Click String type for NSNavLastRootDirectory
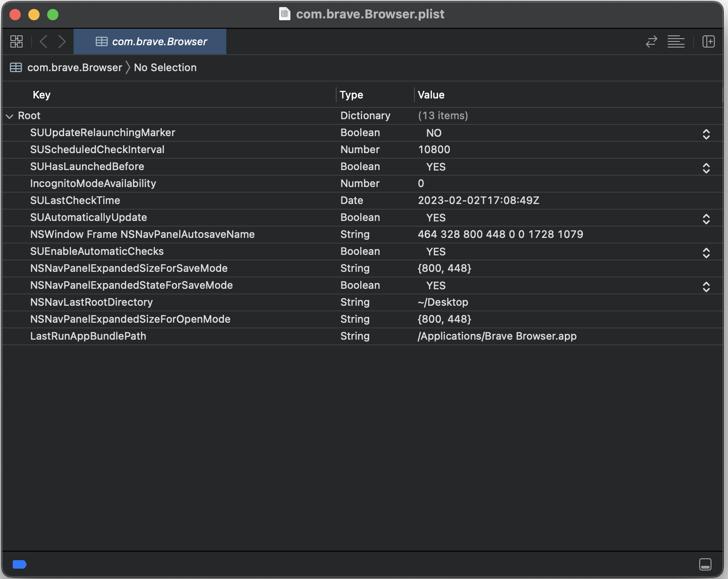The width and height of the screenshot is (728, 579). point(355,302)
